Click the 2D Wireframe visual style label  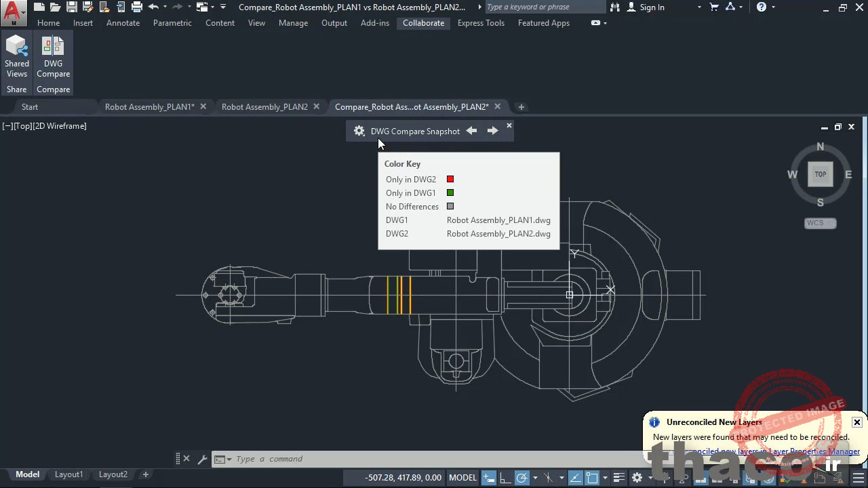[x=60, y=126]
